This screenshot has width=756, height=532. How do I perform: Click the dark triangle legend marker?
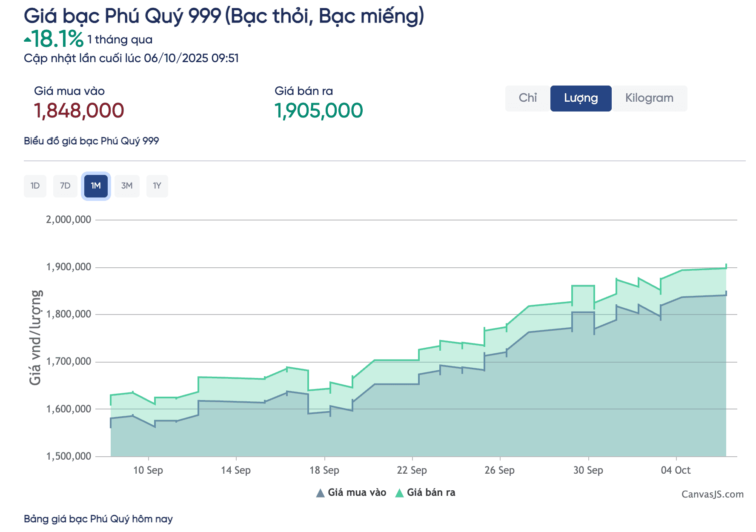pos(319,492)
